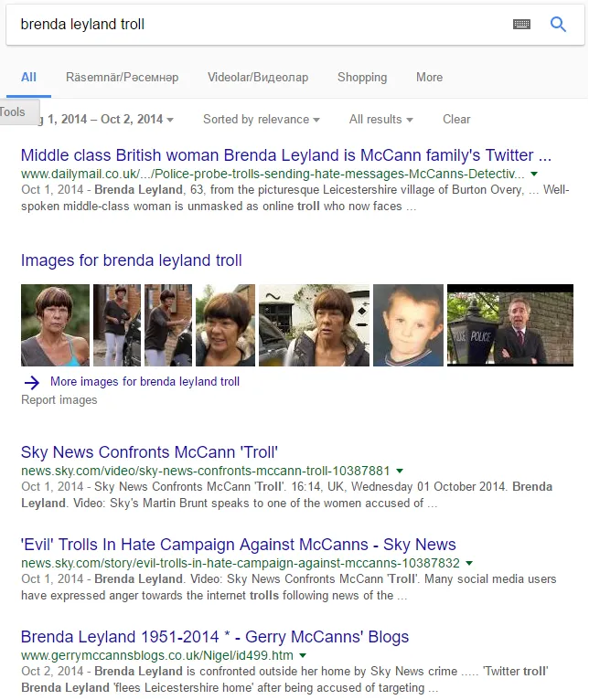Open the thumbnail with police lamp and reporter

pyautogui.click(x=510, y=325)
